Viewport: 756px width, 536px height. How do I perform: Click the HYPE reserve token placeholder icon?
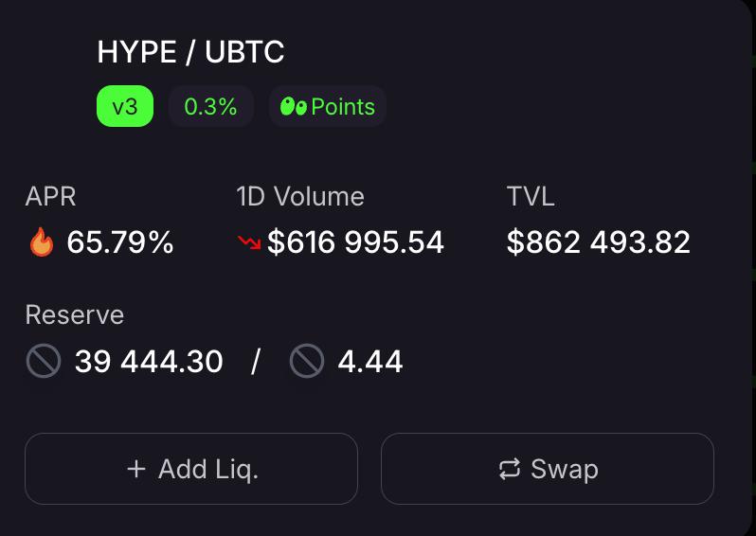44,361
